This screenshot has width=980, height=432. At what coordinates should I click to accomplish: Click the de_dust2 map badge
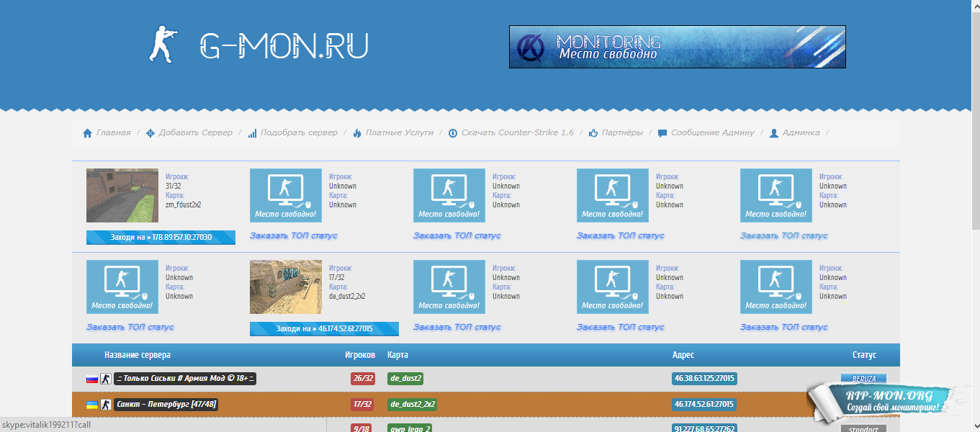click(x=405, y=379)
